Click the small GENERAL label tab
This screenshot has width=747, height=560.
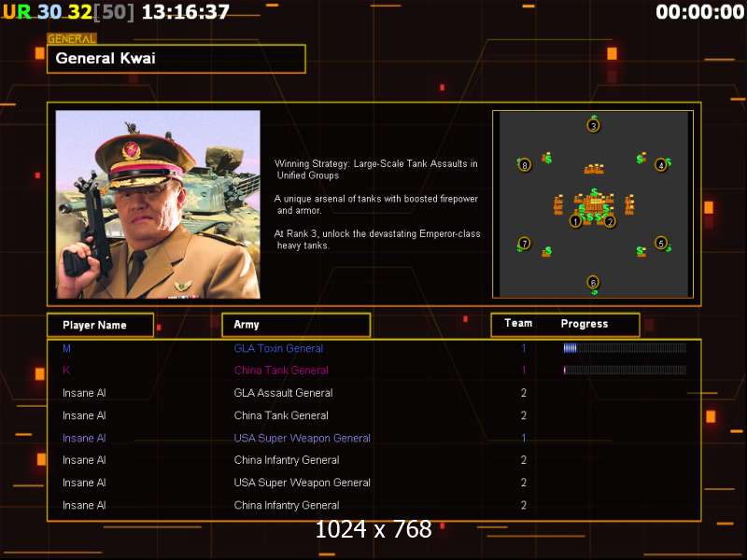pyautogui.click(x=72, y=38)
